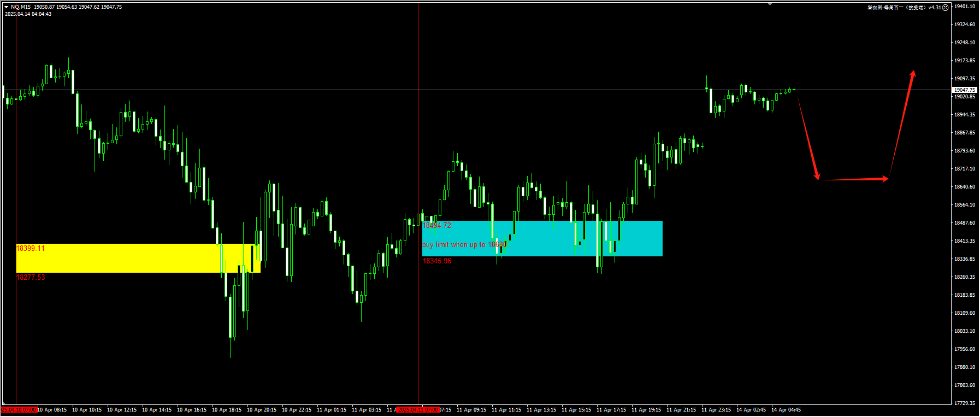Click the current price tag 19047.75

point(964,90)
